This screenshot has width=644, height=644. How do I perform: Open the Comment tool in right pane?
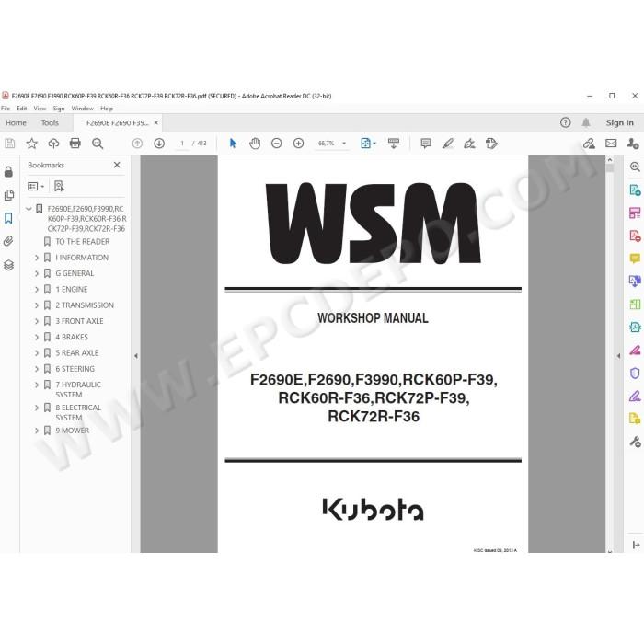[x=635, y=259]
